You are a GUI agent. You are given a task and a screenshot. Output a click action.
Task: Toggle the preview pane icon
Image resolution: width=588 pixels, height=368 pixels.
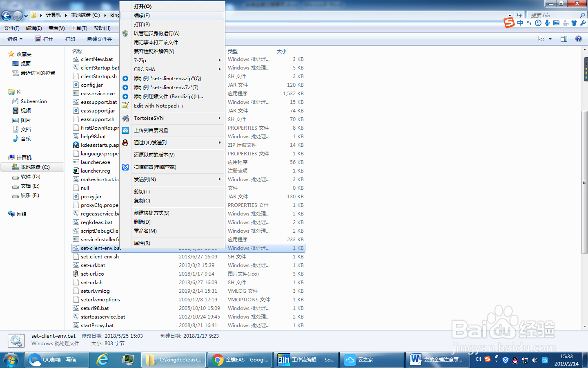click(564, 39)
